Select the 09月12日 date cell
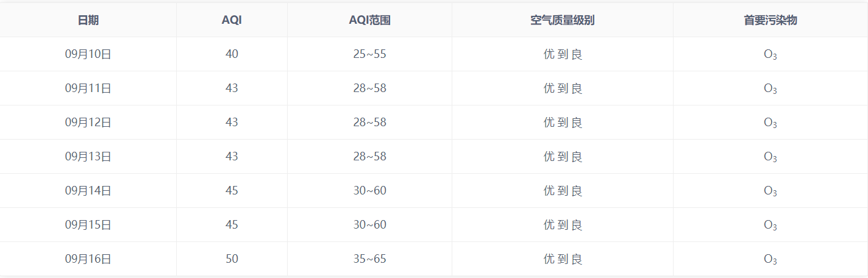The width and height of the screenshot is (868, 278). point(88,123)
